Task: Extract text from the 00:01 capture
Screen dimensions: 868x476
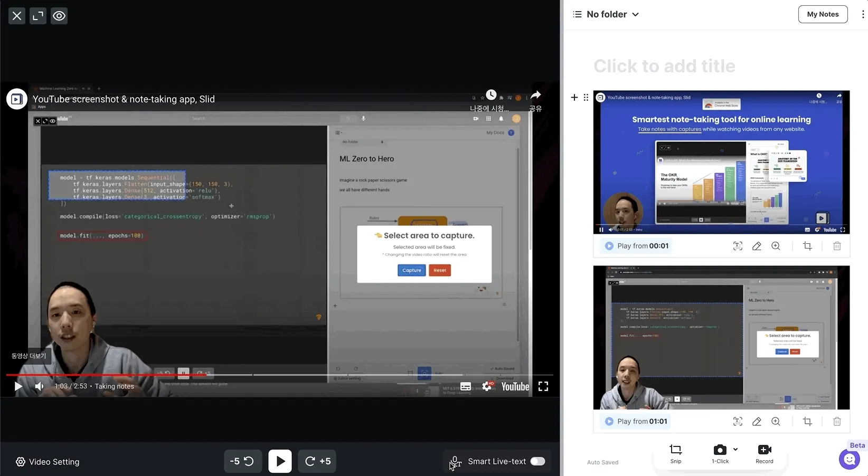Action: tap(738, 246)
